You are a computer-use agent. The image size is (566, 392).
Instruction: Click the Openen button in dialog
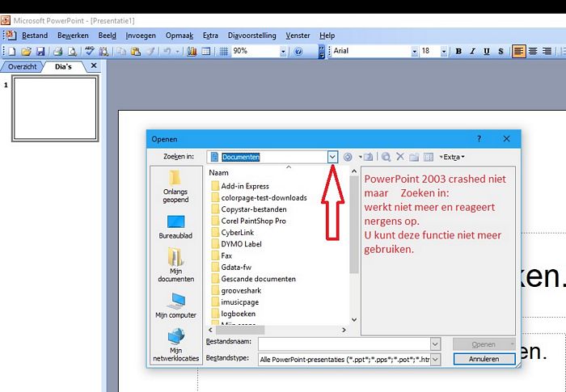(x=484, y=344)
